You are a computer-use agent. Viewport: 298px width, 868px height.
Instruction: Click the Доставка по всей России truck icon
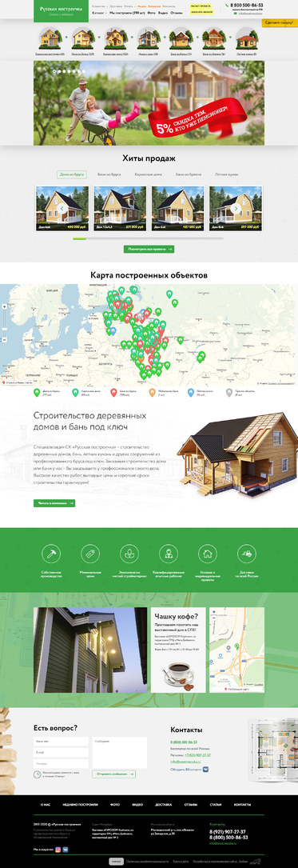pyautogui.click(x=247, y=553)
